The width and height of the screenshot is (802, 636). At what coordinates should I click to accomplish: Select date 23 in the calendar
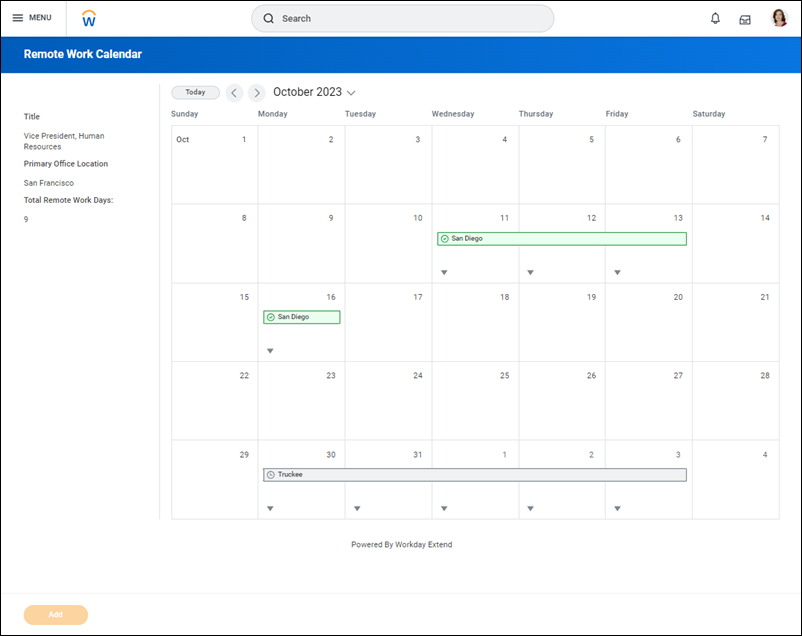point(302,401)
